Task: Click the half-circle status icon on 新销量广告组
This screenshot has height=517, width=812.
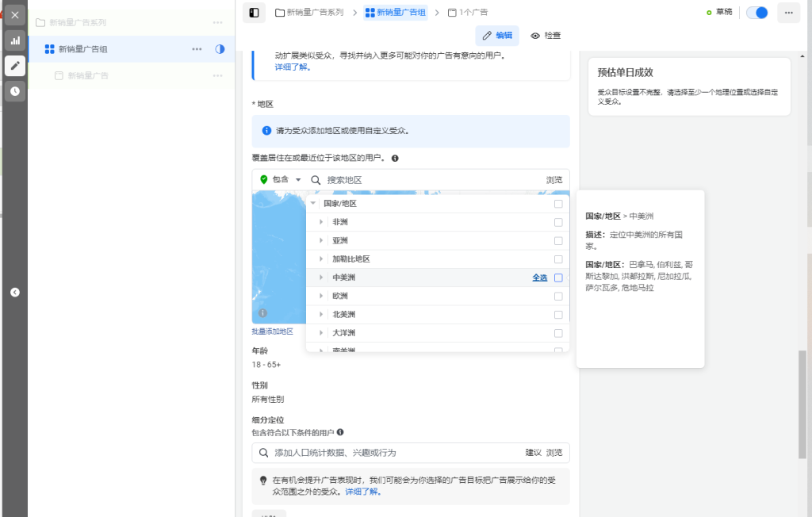Action: 220,49
